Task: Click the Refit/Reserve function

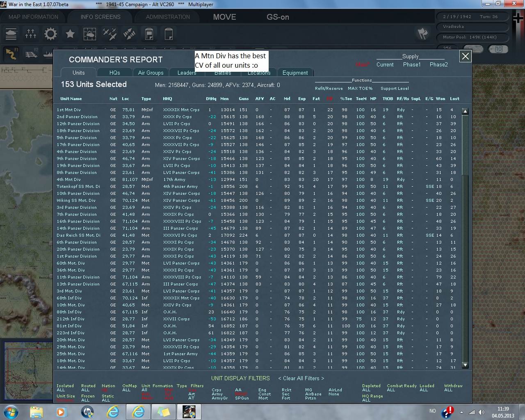Action: pyautogui.click(x=329, y=88)
